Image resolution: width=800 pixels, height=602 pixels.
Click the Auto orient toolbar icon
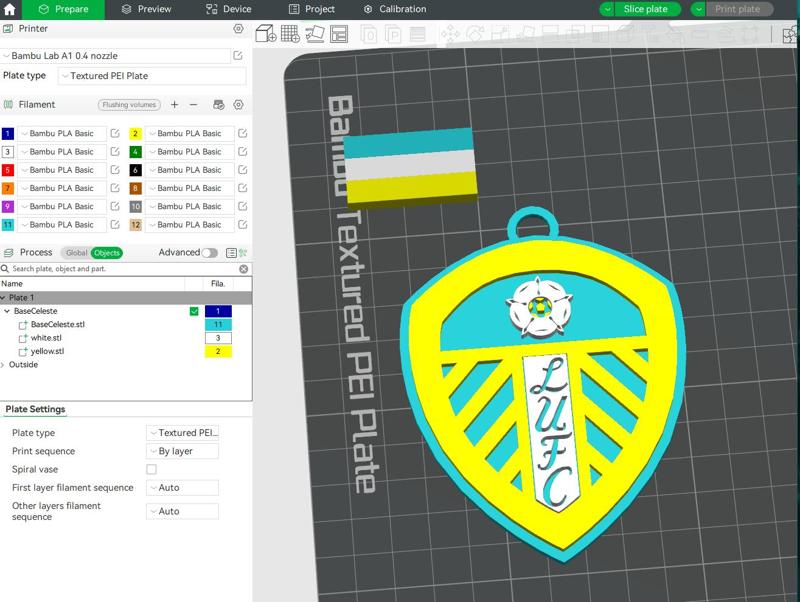315,33
